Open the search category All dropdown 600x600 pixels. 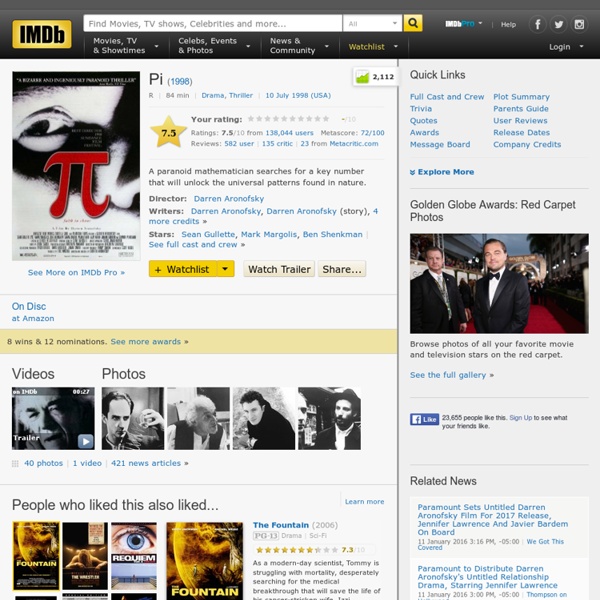(x=372, y=23)
